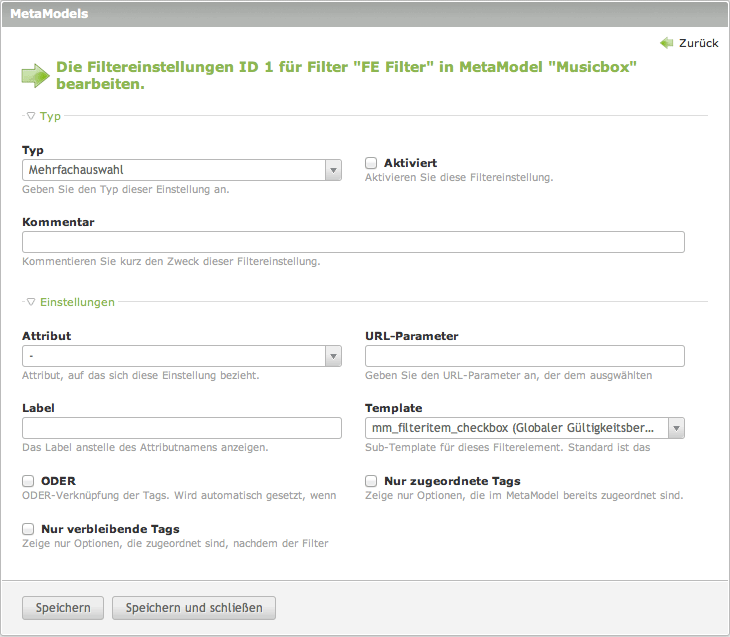Expand the Template dropdown mm_filteritem_checkbox
Image resolution: width=730 pixels, height=637 pixels.
tap(524, 428)
